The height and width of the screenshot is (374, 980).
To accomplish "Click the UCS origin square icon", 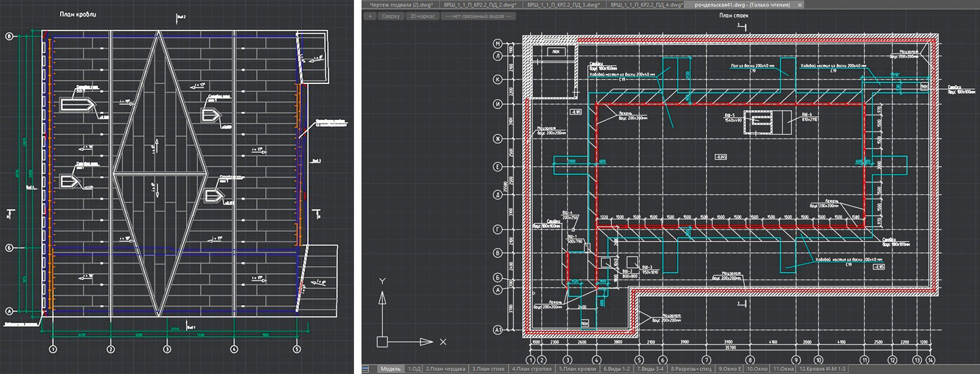I will [382, 342].
